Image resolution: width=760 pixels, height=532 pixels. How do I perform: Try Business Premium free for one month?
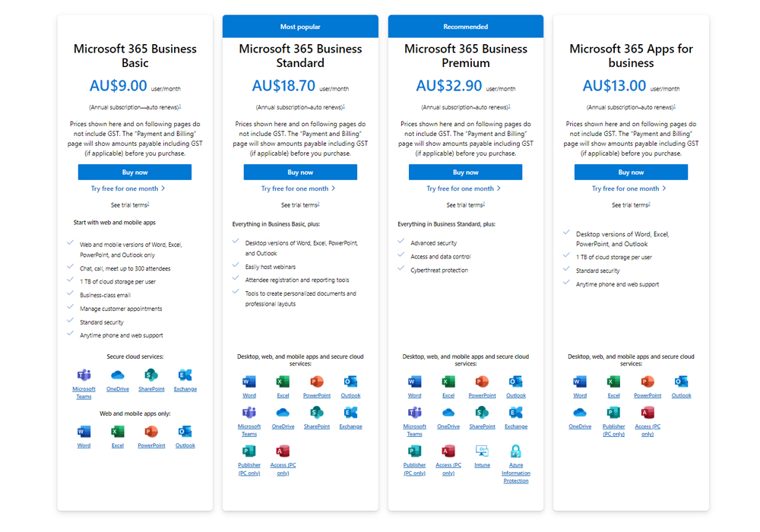464,188
